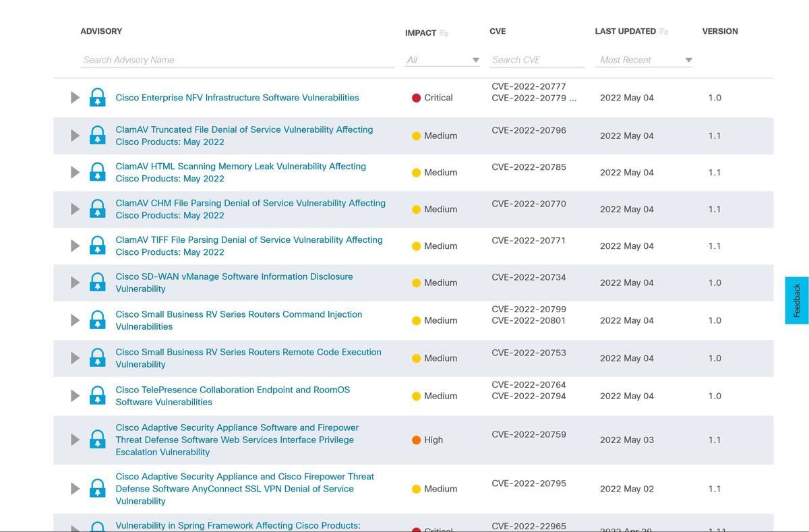Expand the ClamAV CHM File Parsing row

(x=76, y=209)
